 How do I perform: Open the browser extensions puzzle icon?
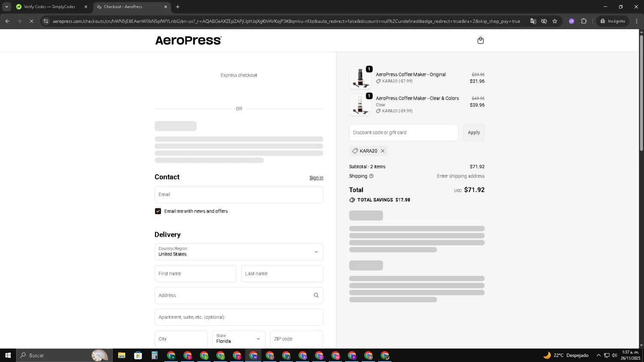584,21
